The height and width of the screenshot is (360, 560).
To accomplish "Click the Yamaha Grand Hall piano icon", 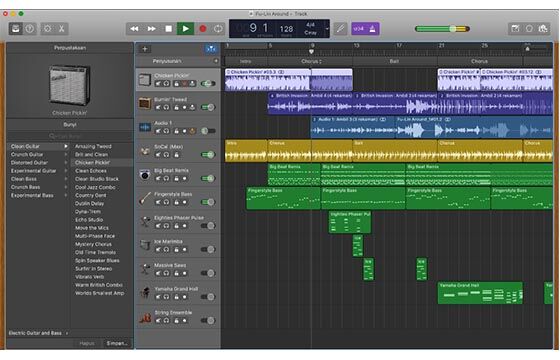I will 145,293.
